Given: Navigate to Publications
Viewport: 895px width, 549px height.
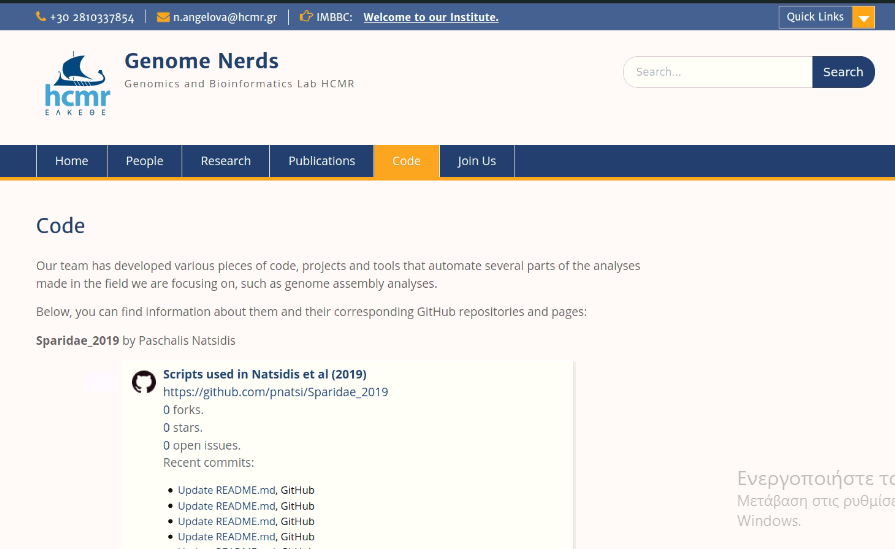Looking at the screenshot, I should pyautogui.click(x=321, y=161).
